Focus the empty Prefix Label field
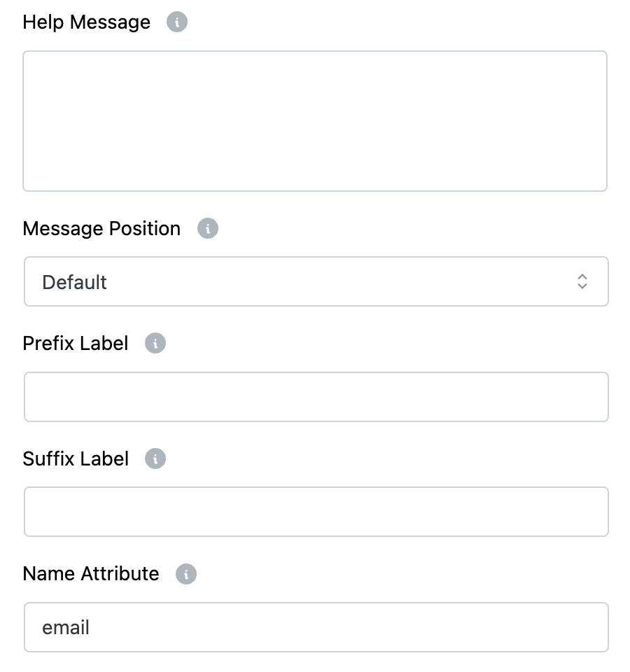This screenshot has height=672, width=630. pyautogui.click(x=315, y=396)
